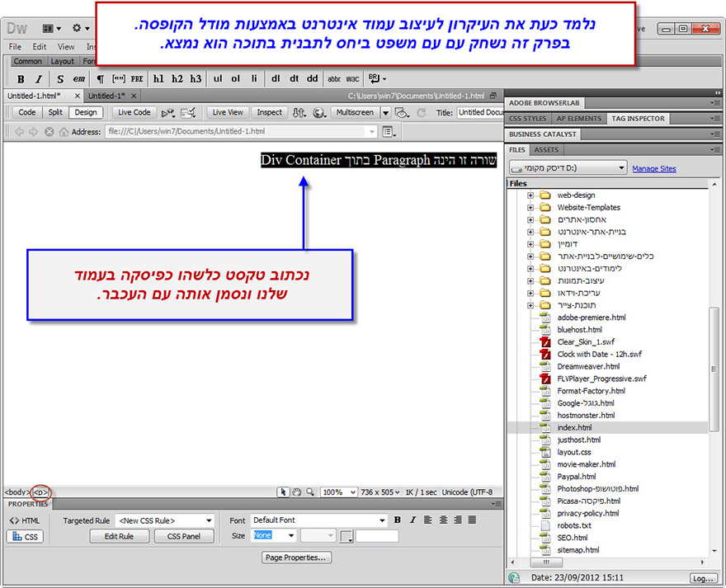Click the Multiscreen button
The width and height of the screenshot is (726, 588).
click(x=355, y=112)
